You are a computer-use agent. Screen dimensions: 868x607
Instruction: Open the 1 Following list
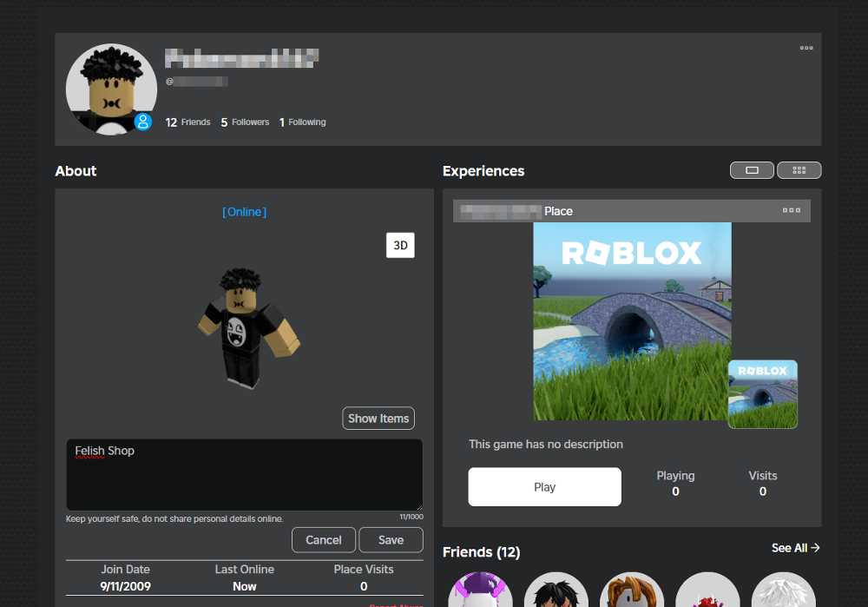pos(302,122)
